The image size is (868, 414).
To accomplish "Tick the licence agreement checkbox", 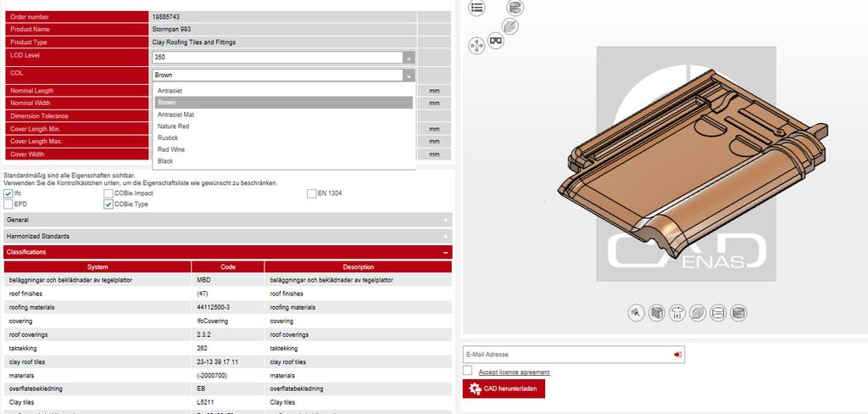I will point(468,370).
